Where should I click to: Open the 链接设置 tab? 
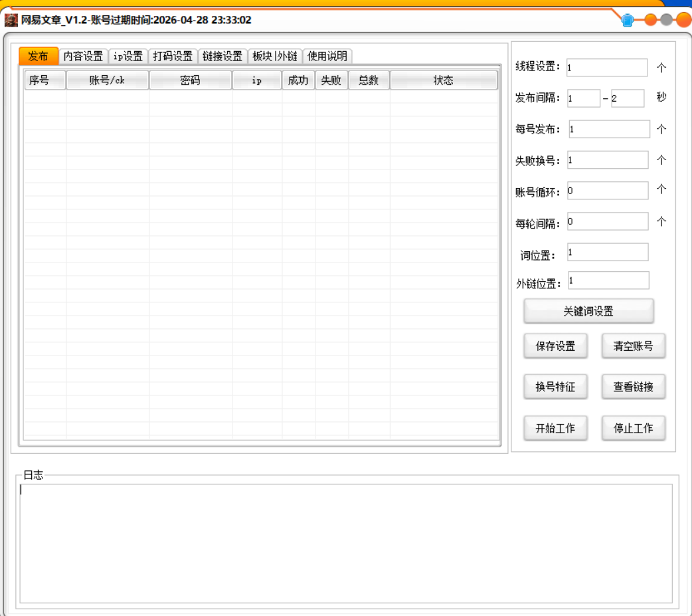tap(222, 56)
